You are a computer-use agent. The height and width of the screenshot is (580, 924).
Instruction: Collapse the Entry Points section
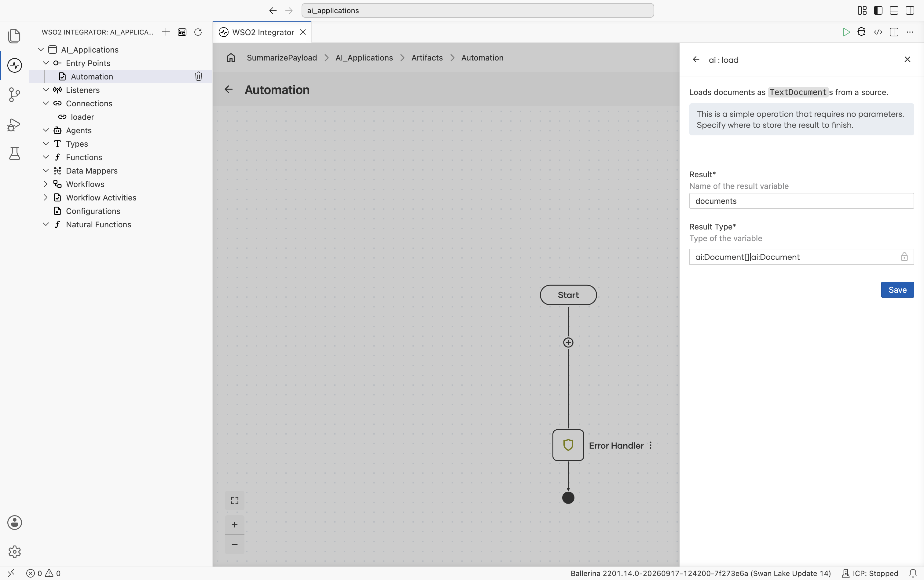pos(46,63)
